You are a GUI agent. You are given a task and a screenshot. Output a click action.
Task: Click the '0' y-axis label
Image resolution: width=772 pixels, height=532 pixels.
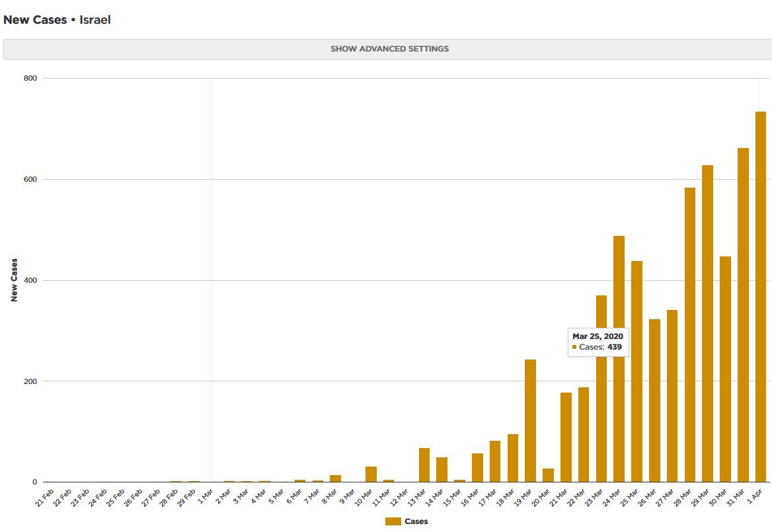coord(34,482)
